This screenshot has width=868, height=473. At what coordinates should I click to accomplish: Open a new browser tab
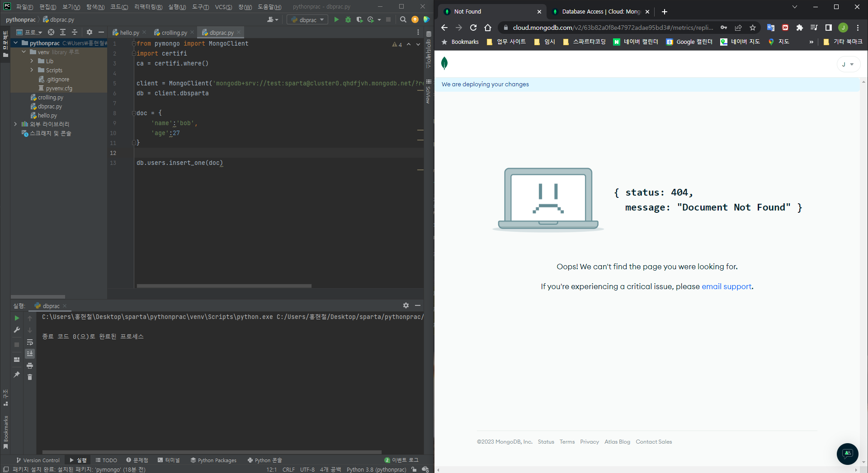pyautogui.click(x=664, y=12)
